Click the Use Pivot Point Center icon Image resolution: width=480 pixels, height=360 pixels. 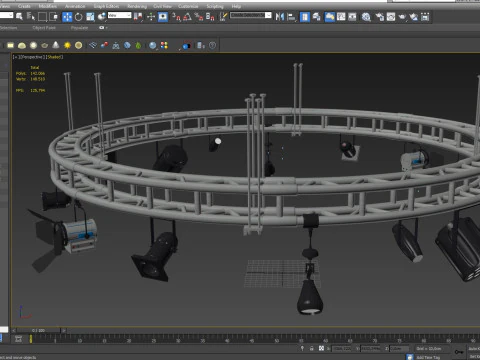tap(138, 17)
